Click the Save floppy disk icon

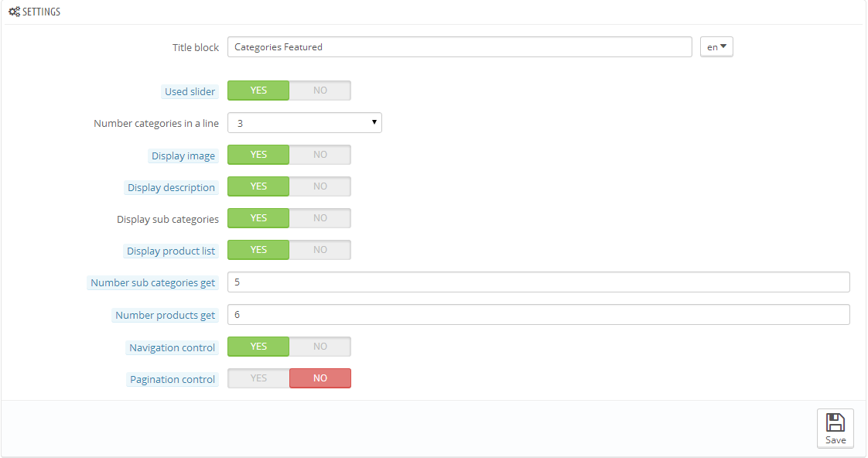click(835, 422)
